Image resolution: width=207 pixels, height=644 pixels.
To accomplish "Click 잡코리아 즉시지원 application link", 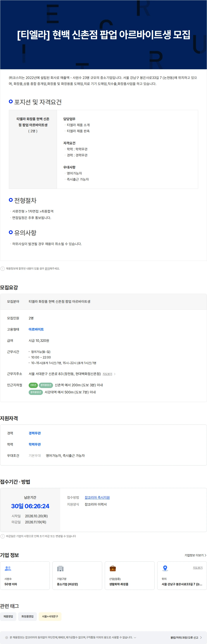I will (x=97, y=497).
